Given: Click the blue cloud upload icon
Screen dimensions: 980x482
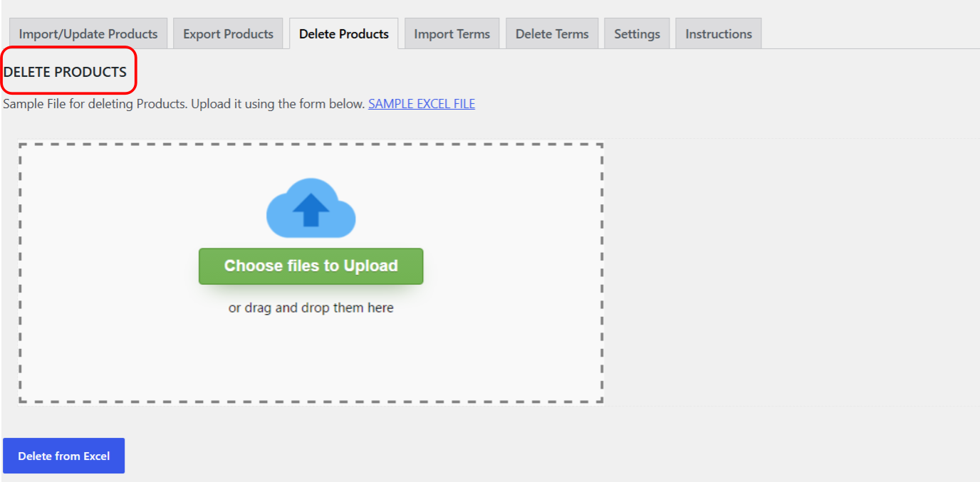Looking at the screenshot, I should [x=311, y=208].
